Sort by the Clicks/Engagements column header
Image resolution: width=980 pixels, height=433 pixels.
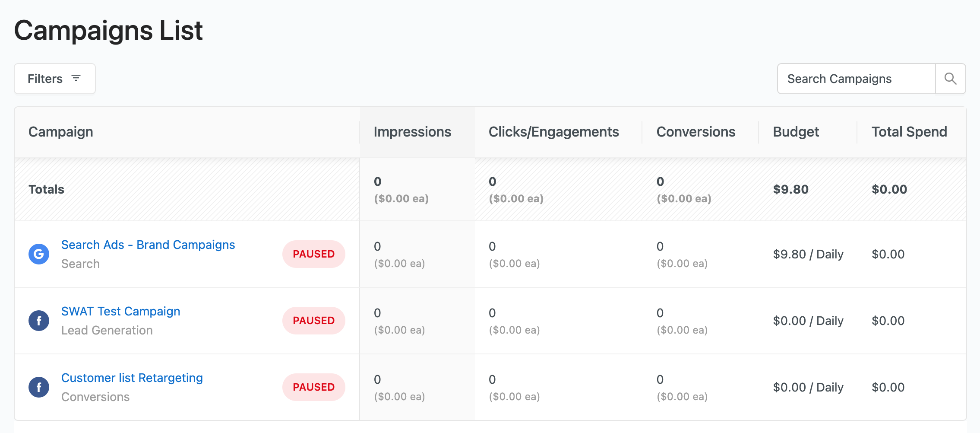[553, 132]
